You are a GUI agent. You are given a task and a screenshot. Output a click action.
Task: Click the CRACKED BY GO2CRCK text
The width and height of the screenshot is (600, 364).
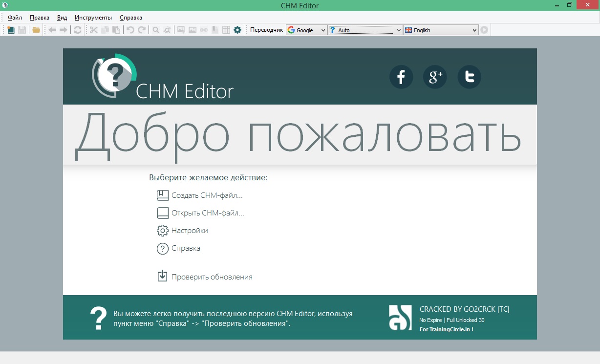[x=465, y=309]
